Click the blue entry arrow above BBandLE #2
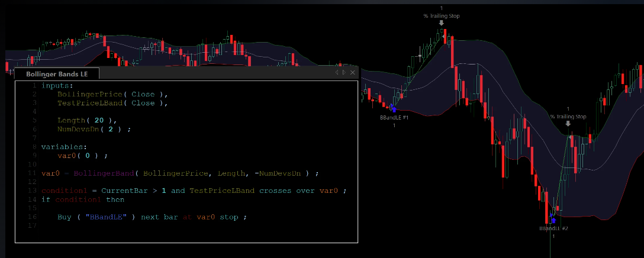Image resolution: width=644 pixels, height=258 pixels. pos(553,220)
